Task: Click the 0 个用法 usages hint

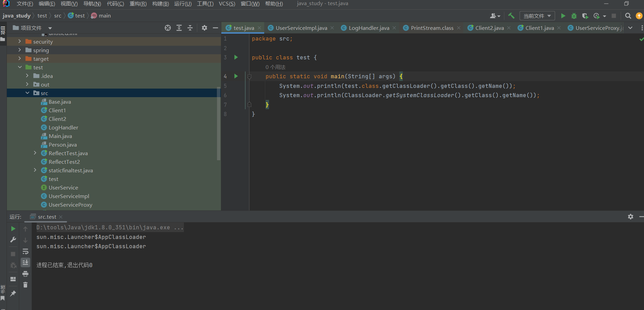Action: click(x=276, y=67)
